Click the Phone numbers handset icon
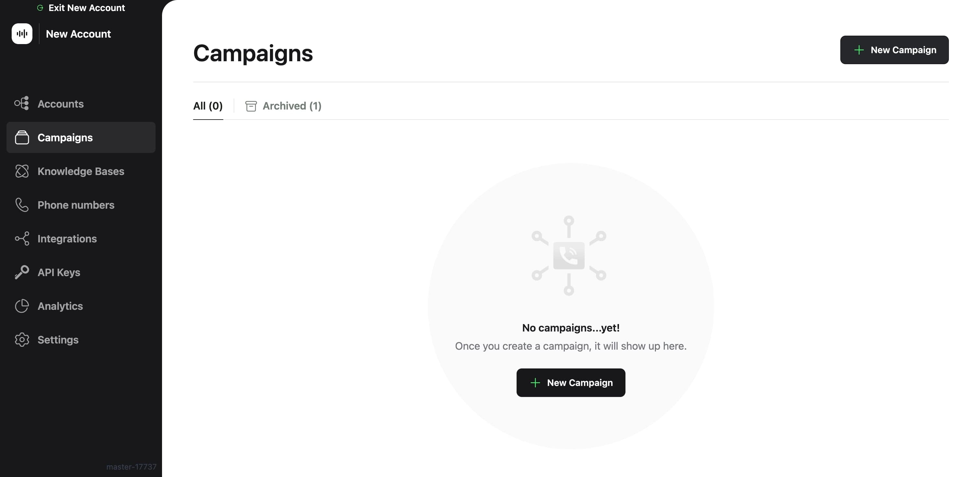Image resolution: width=980 pixels, height=477 pixels. tap(22, 205)
